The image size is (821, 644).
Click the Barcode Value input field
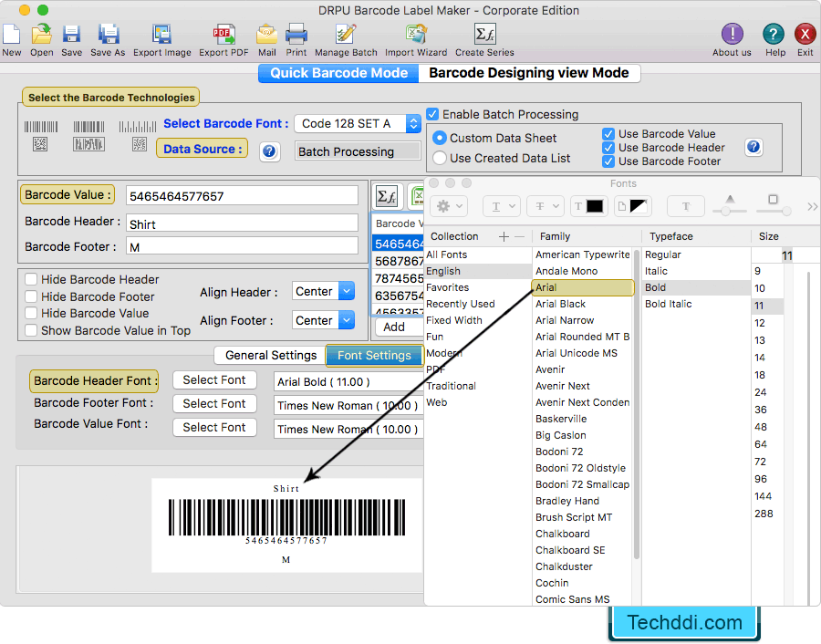(x=242, y=196)
